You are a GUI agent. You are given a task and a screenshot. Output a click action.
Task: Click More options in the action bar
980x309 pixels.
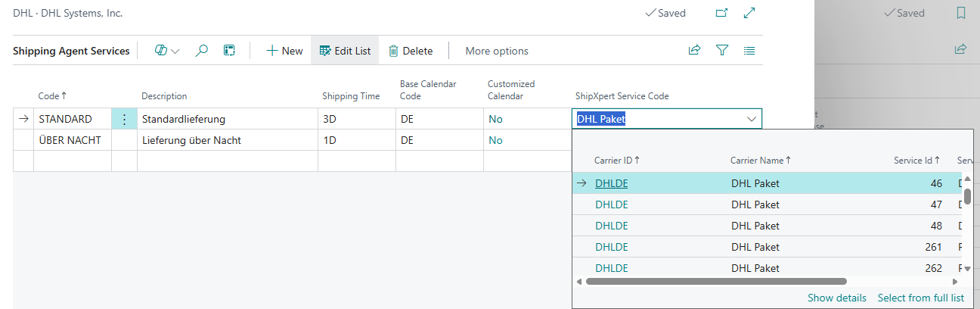[497, 51]
